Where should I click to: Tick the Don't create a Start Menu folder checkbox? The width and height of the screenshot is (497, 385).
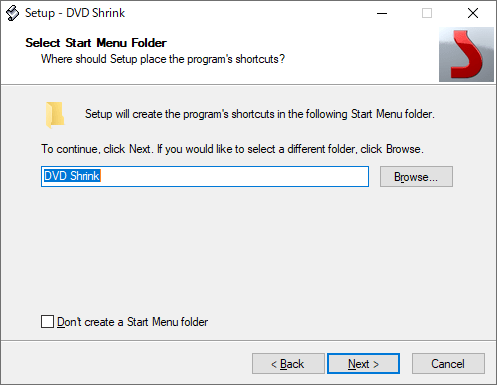pos(47,322)
